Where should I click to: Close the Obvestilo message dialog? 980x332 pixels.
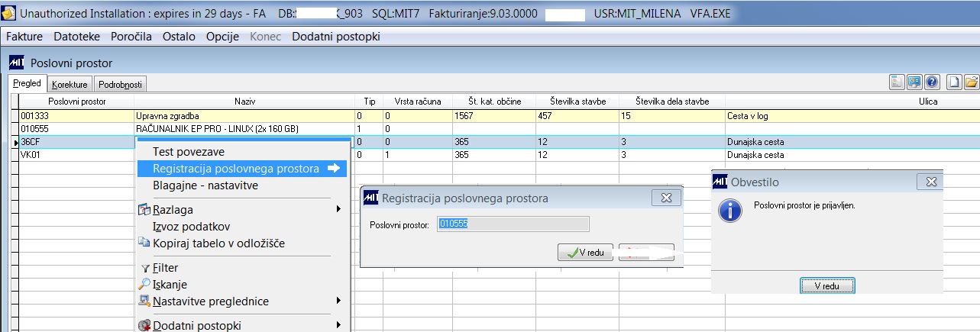tap(931, 182)
